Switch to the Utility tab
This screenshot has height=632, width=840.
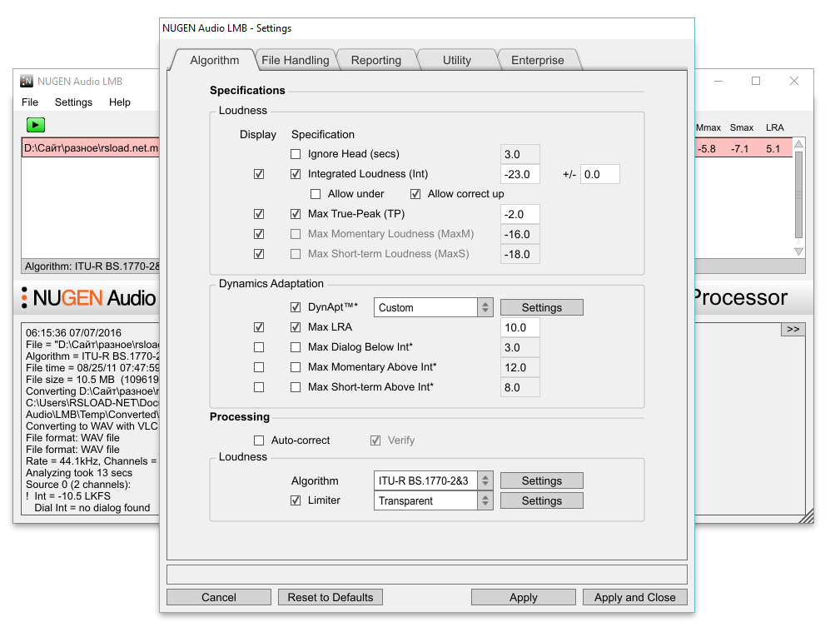click(457, 60)
